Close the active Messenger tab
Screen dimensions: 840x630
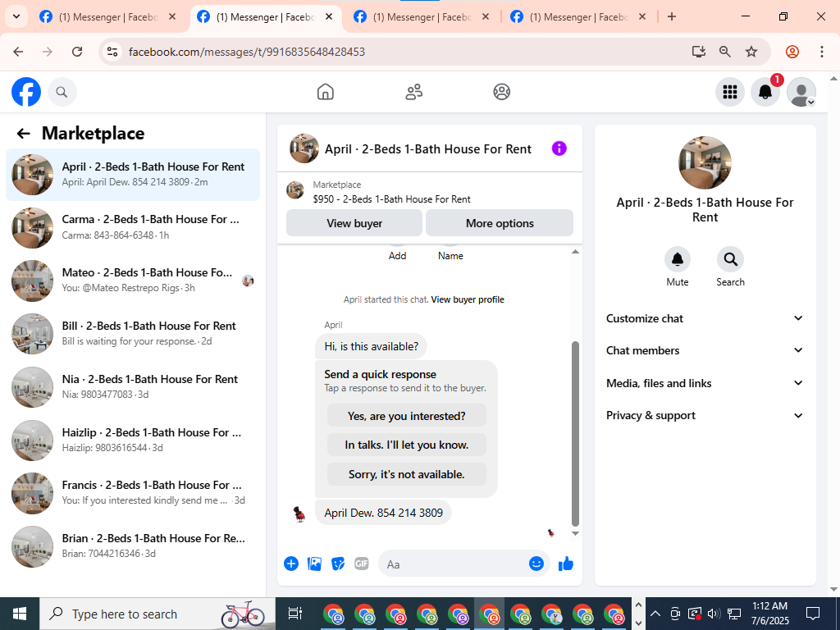(329, 16)
